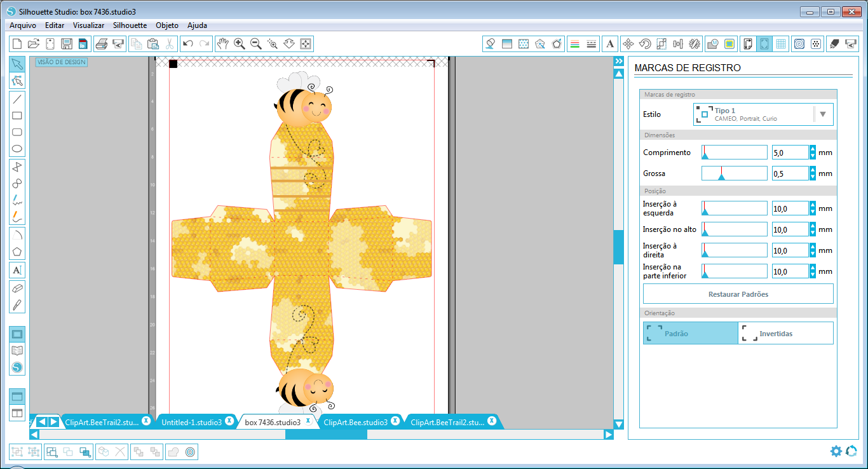Toggle the Registration Marks panel icon
The width and height of the screenshot is (868, 469).
(x=764, y=44)
